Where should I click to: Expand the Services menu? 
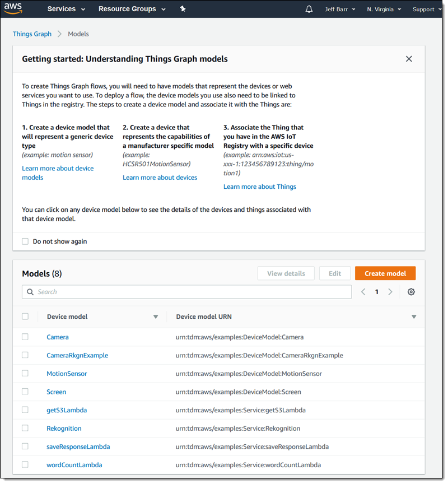66,9
